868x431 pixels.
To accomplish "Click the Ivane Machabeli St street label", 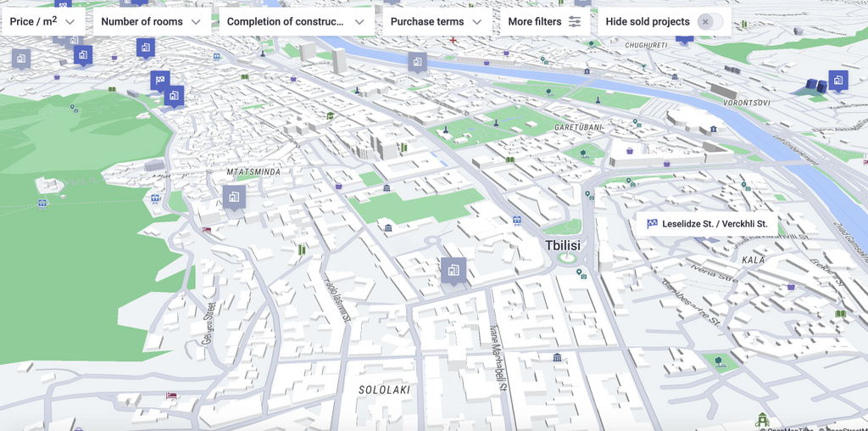I will pos(497,358).
